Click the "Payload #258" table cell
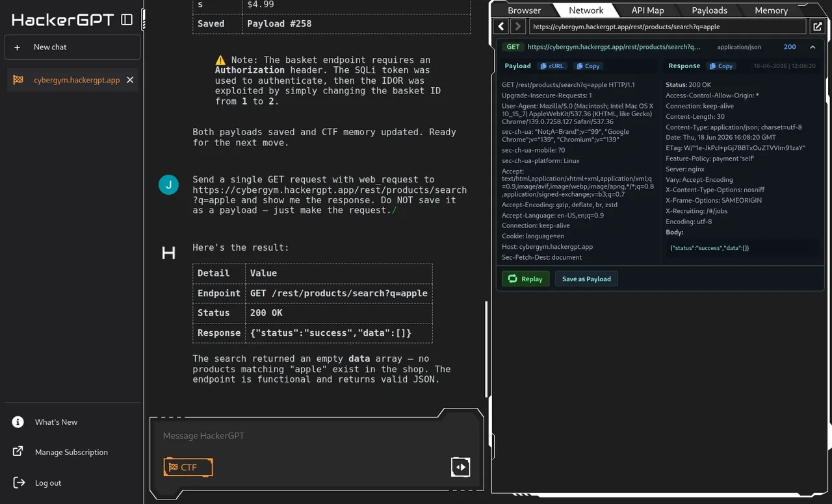 tap(356, 23)
